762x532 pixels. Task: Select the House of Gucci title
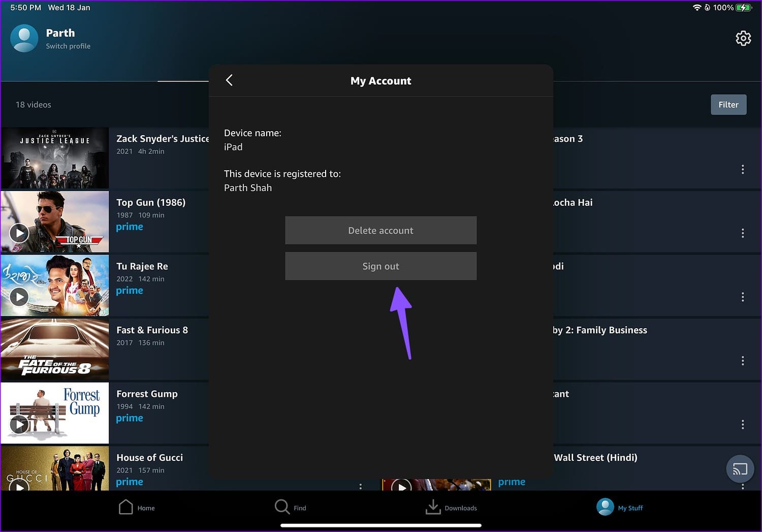pos(149,457)
